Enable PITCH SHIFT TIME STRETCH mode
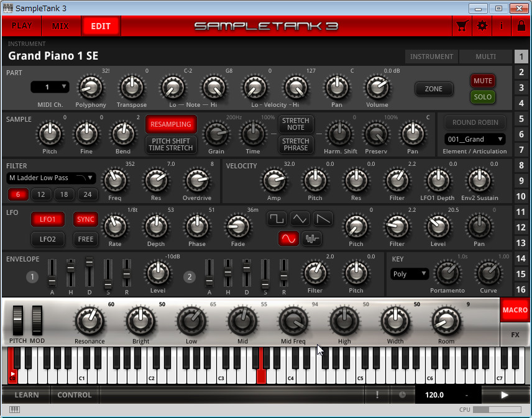 [x=171, y=145]
